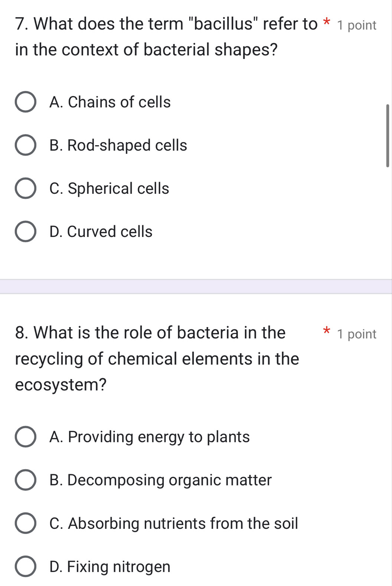Image resolution: width=392 pixels, height=586 pixels.
Task: Click the '1 point' label of question 8
Action: pyautogui.click(x=356, y=334)
